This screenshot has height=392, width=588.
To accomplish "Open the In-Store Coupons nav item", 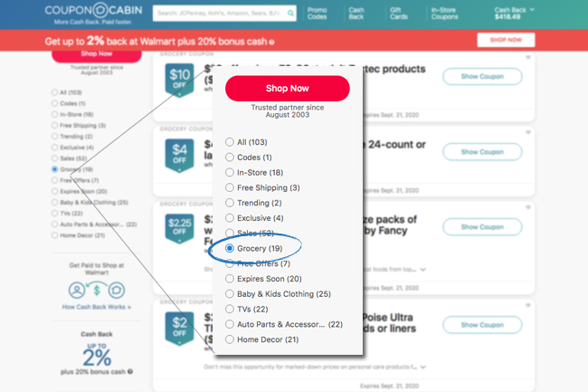I will (x=444, y=14).
